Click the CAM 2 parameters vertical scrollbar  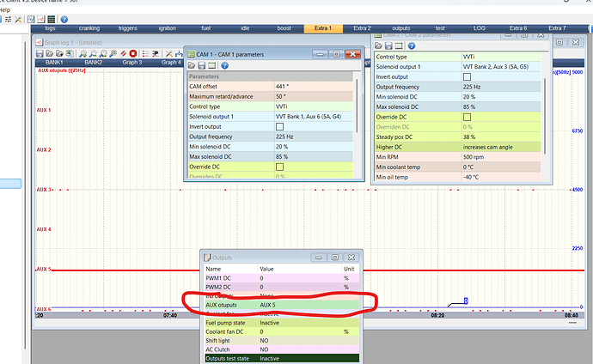tap(545, 116)
